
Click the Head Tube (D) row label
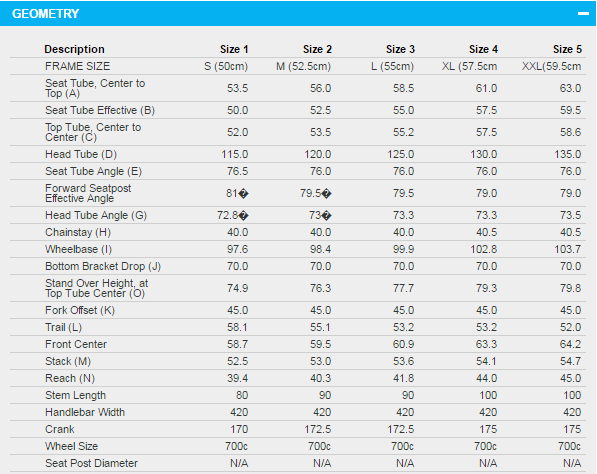point(81,154)
